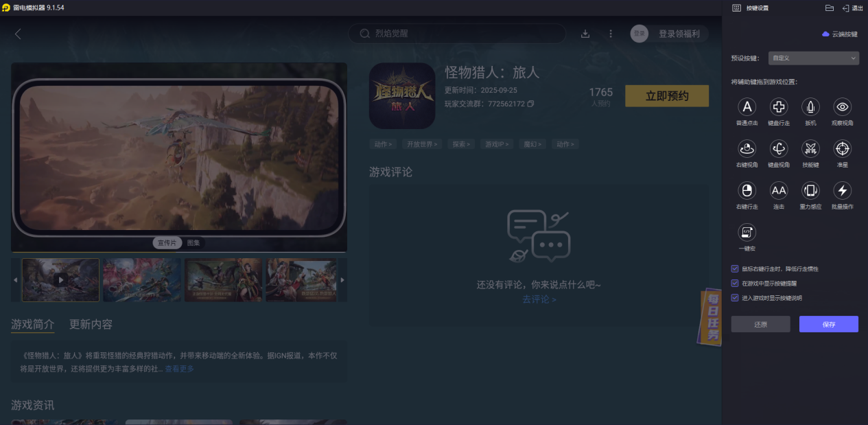Image resolution: width=868 pixels, height=425 pixels.
Task: Open the downloads icon in top bar
Action: pyautogui.click(x=585, y=34)
